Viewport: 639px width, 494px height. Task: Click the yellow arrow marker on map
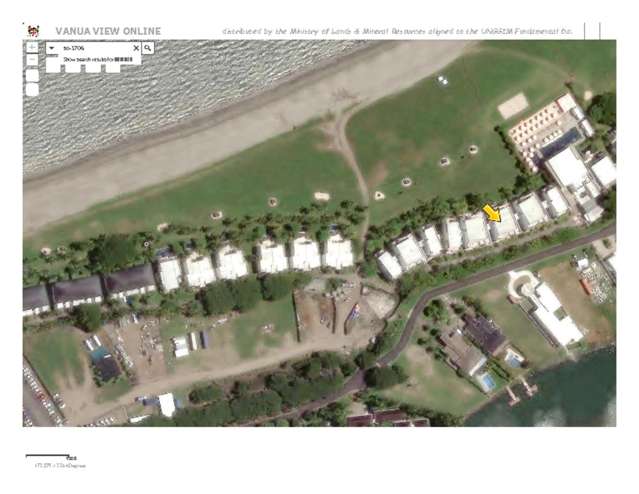tap(493, 214)
